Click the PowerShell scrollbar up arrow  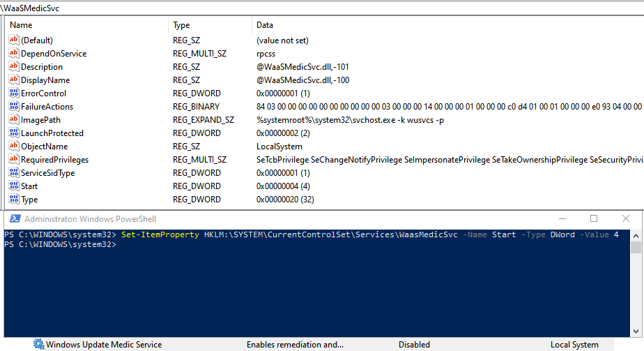click(x=636, y=234)
